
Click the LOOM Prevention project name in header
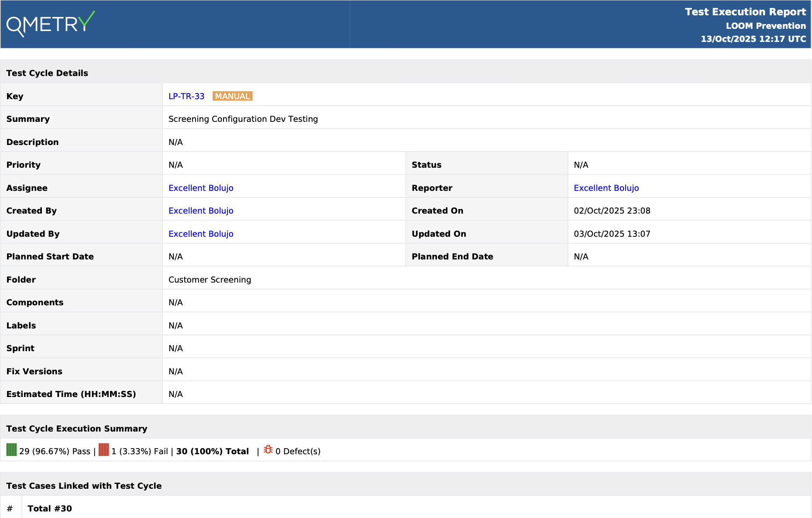(x=765, y=26)
